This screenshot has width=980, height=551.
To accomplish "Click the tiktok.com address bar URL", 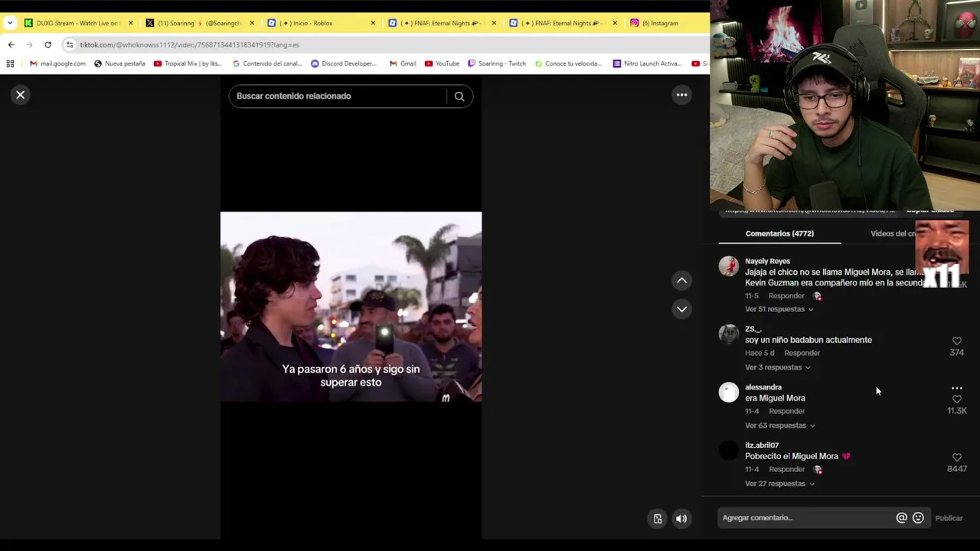I will [x=189, y=44].
